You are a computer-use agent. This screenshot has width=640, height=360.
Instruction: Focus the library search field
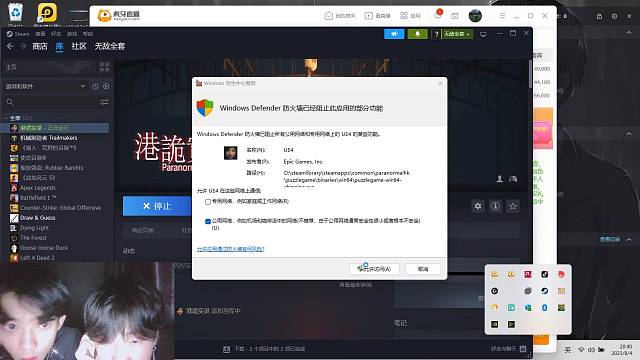click(51, 102)
